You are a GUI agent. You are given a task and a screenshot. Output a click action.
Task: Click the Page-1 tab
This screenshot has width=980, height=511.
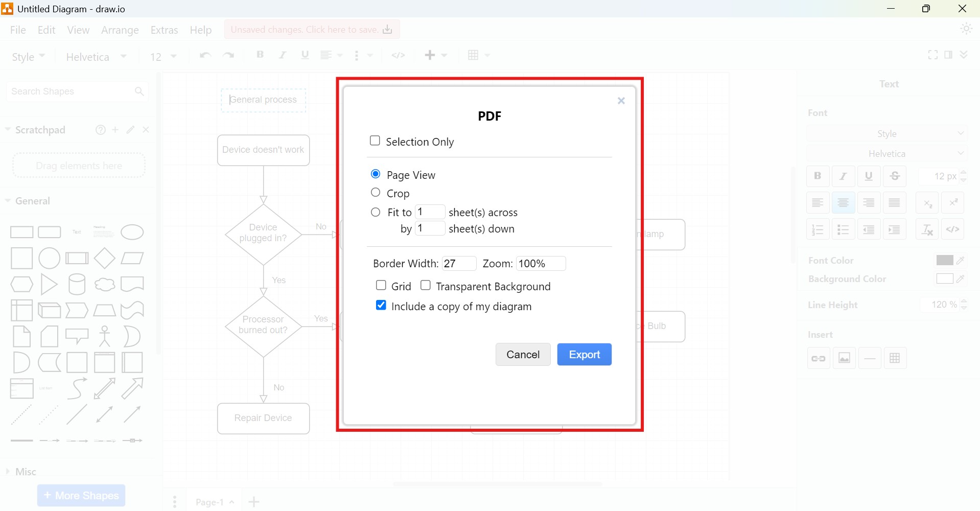click(210, 501)
